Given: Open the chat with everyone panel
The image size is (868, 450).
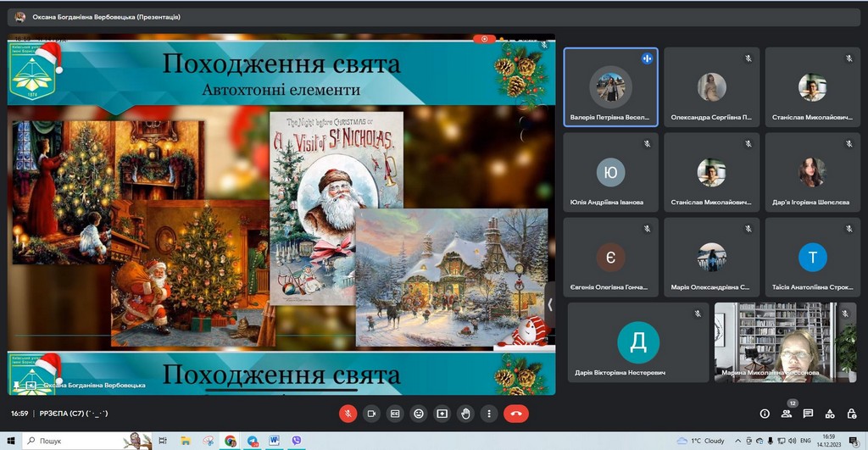Looking at the screenshot, I should pos(808,414).
